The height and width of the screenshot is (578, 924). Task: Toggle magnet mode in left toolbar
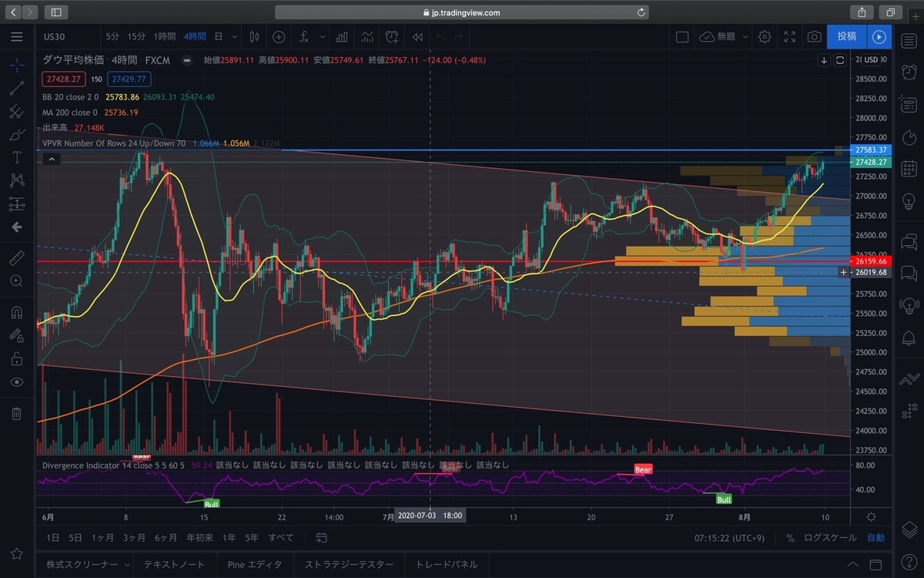(x=17, y=312)
